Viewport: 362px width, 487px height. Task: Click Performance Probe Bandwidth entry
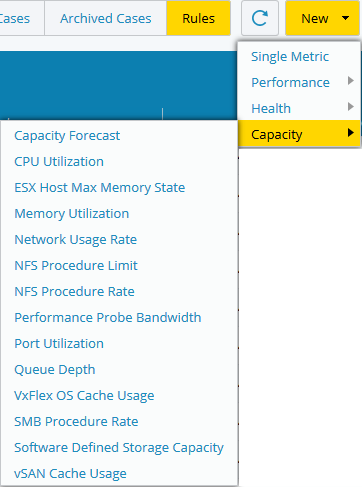coord(108,318)
